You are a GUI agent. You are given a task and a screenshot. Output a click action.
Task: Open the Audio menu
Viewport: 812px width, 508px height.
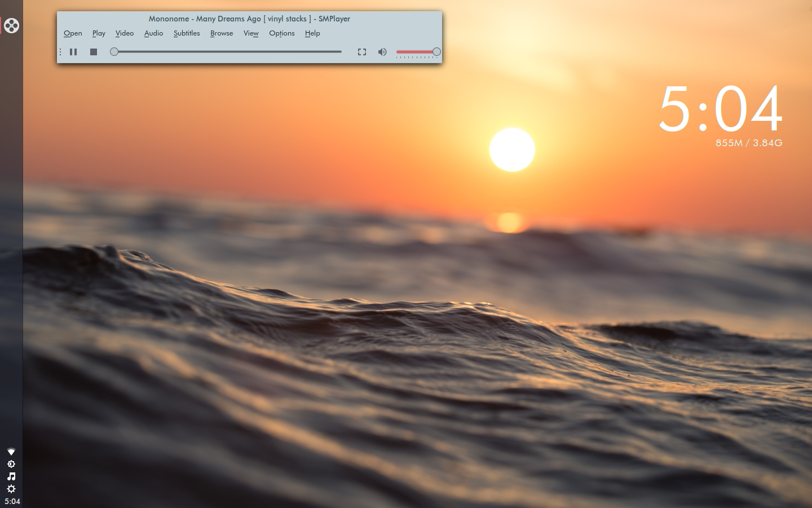[x=153, y=33]
